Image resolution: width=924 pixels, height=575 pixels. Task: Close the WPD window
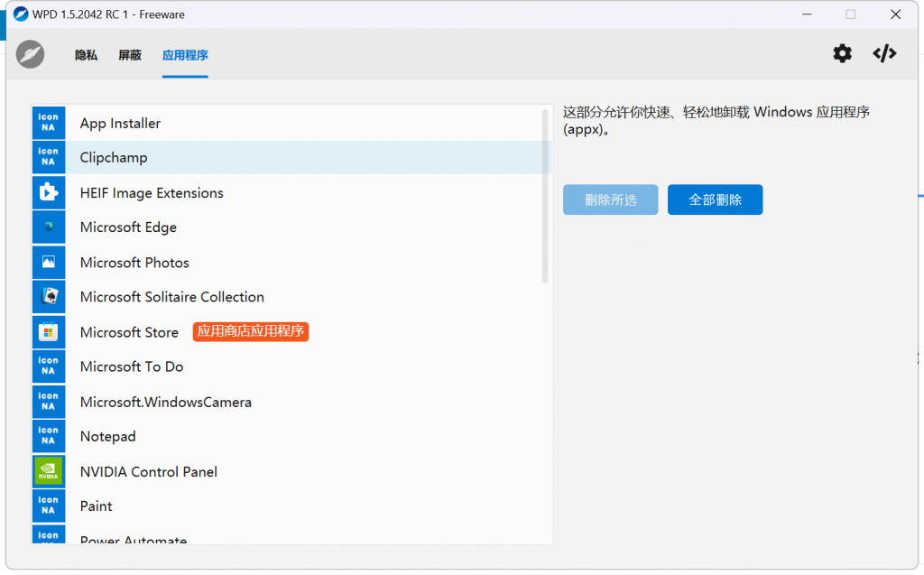tap(896, 14)
